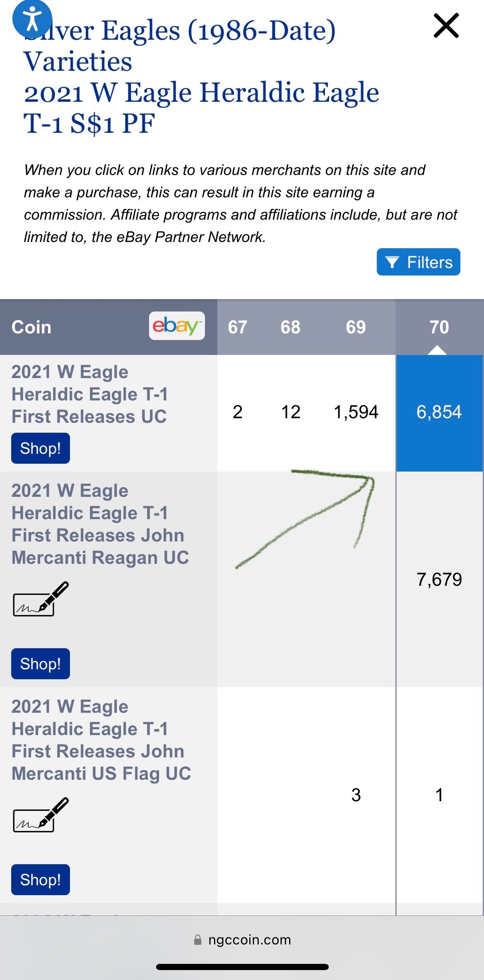Click the funnel icon inside the Filters button
The height and width of the screenshot is (980, 484).
click(392, 261)
